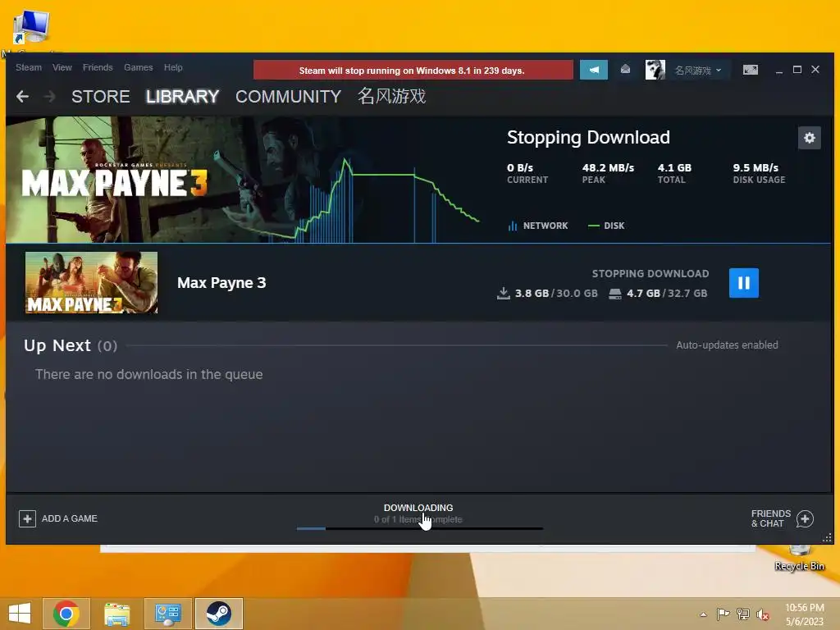The width and height of the screenshot is (840, 630).
Task: Open the Games menu
Action: click(x=138, y=67)
